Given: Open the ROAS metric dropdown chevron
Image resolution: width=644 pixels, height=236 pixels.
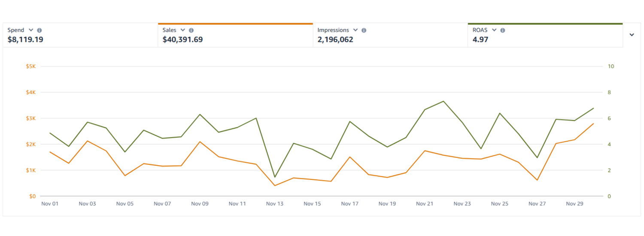Looking at the screenshot, I should point(494,30).
